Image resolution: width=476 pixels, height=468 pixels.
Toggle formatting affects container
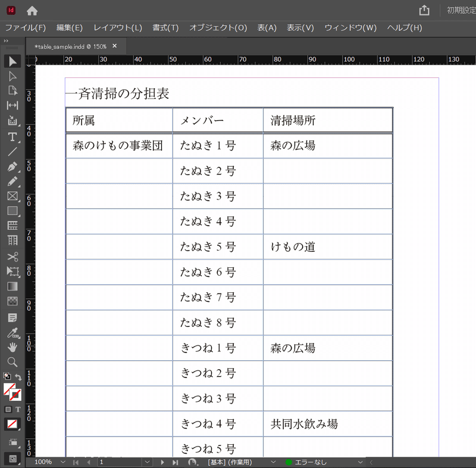(8, 410)
